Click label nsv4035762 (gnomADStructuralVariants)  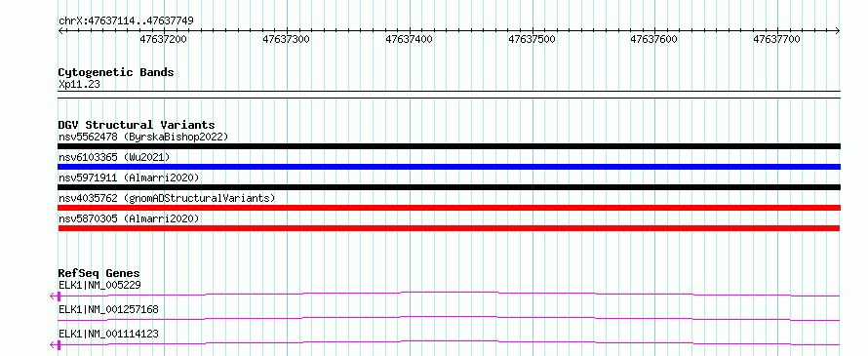pos(167,198)
